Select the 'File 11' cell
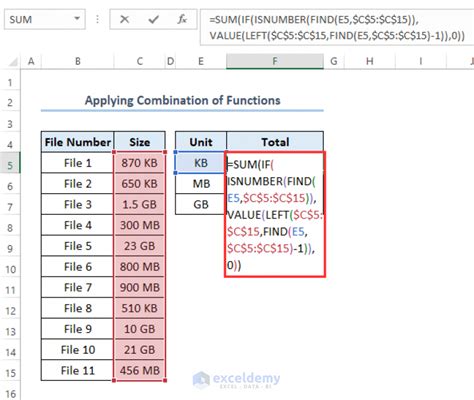This screenshot has width=474, height=400. click(x=78, y=370)
